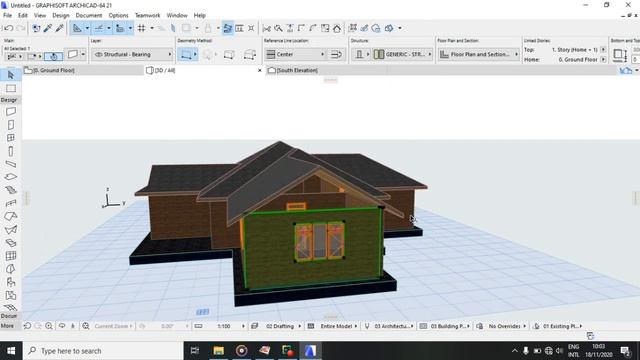
Task: Click the house-shaped icon in main toolbar
Action: coord(337,28)
